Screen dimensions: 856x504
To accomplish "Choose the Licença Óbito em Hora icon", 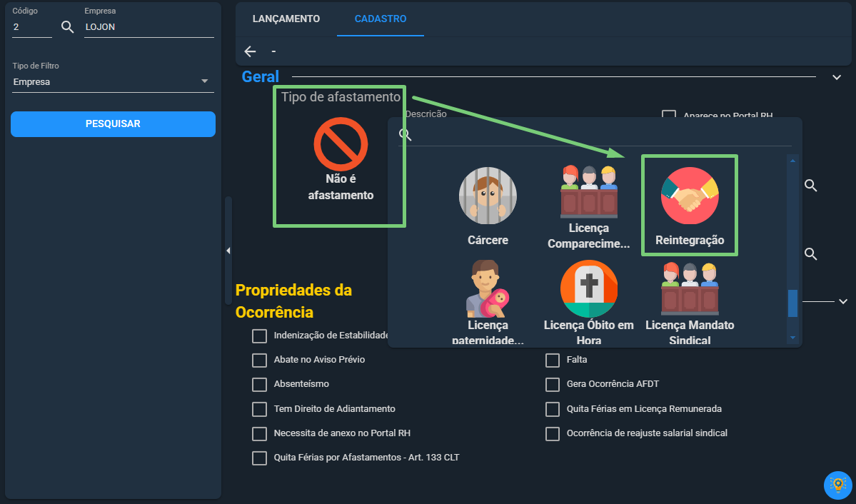I will pos(588,288).
